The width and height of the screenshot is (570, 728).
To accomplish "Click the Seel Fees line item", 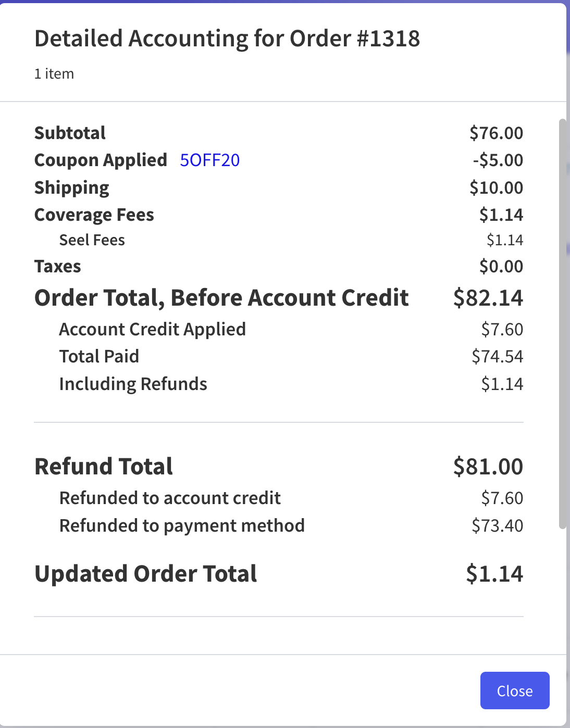I will click(92, 240).
